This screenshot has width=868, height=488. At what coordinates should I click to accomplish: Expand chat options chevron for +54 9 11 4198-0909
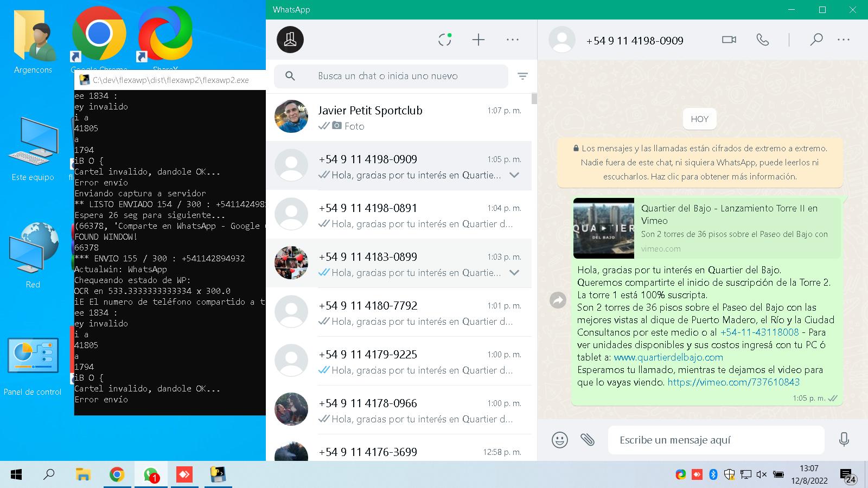click(x=514, y=175)
